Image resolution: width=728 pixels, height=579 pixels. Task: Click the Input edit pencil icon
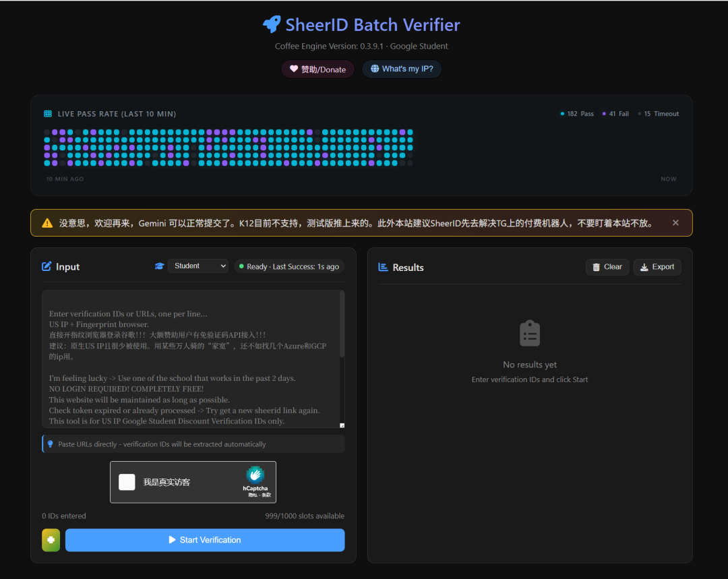pyautogui.click(x=47, y=266)
